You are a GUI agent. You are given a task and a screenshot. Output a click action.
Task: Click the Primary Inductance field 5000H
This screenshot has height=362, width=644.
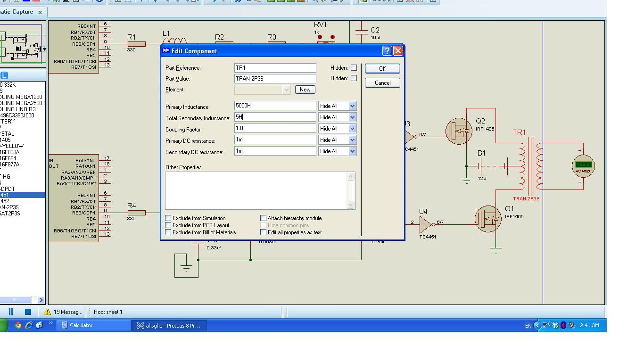pyautogui.click(x=275, y=106)
